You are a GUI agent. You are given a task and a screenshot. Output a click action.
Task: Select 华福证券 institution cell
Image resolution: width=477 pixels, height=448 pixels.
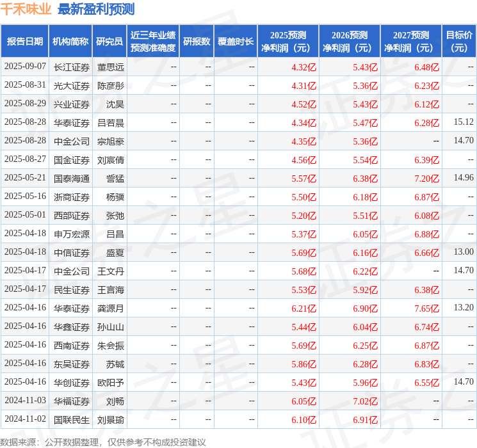(72, 401)
